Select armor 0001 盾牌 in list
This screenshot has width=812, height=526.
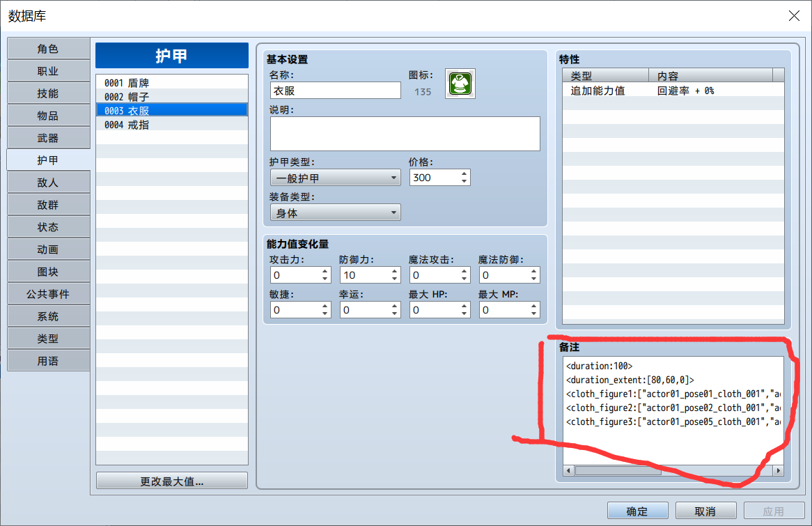pos(172,82)
